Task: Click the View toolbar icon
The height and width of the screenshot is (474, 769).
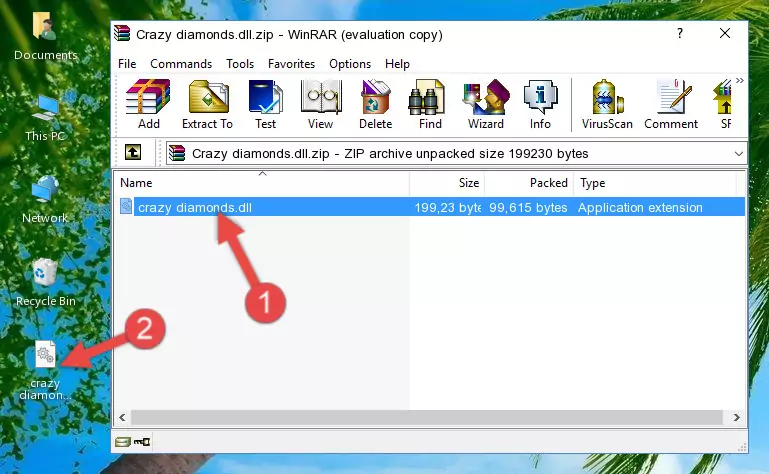Action: 321,104
